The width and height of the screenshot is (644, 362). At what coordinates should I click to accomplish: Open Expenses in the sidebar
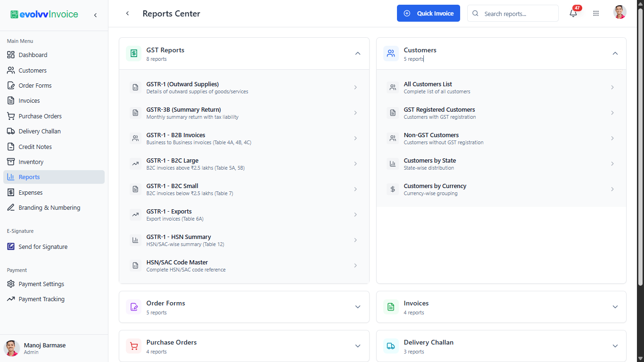[54, 192]
